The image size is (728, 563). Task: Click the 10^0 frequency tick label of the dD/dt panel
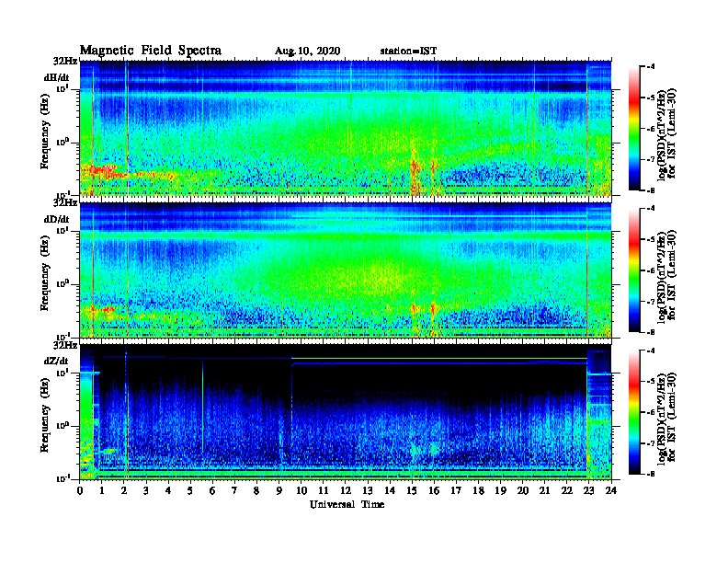63,284
